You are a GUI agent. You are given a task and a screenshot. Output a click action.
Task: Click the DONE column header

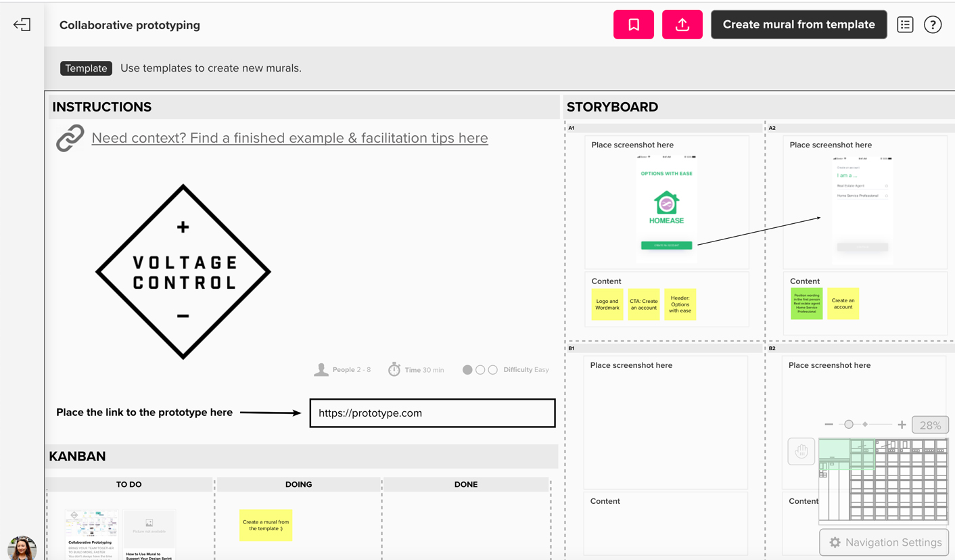coord(466,484)
